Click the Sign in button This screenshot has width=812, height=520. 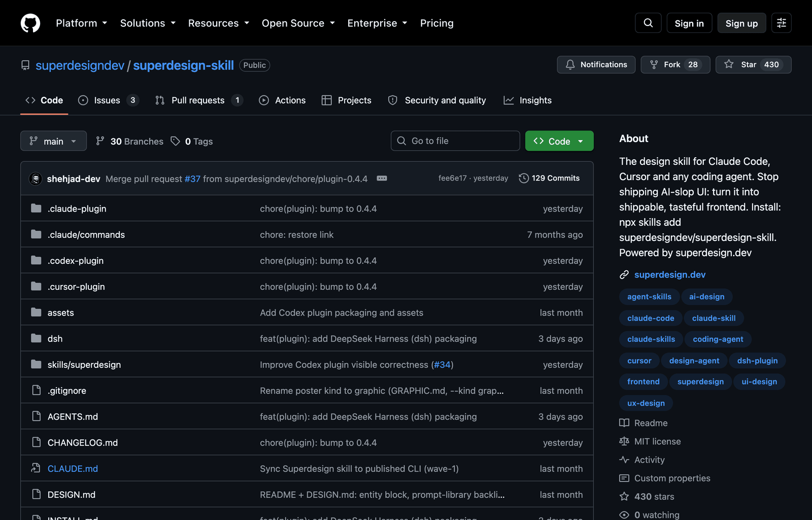[x=689, y=23]
